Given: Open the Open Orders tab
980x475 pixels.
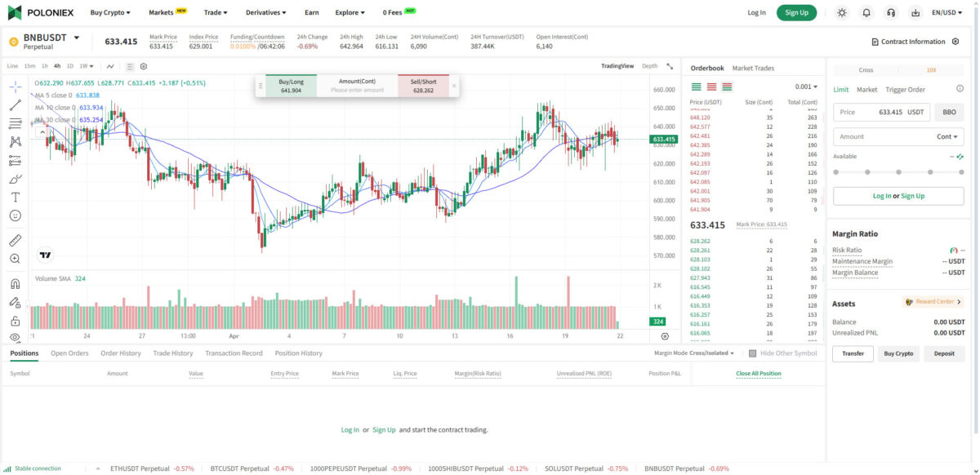Looking at the screenshot, I should pyautogui.click(x=69, y=353).
